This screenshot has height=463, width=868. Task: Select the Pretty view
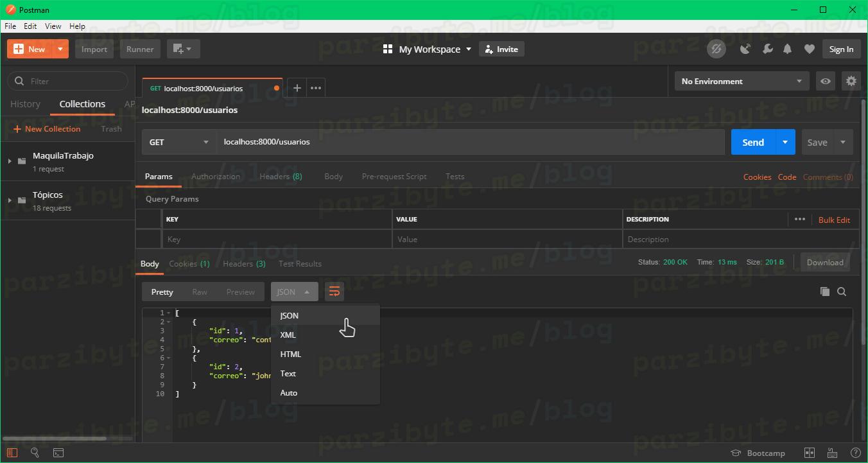[x=162, y=292]
